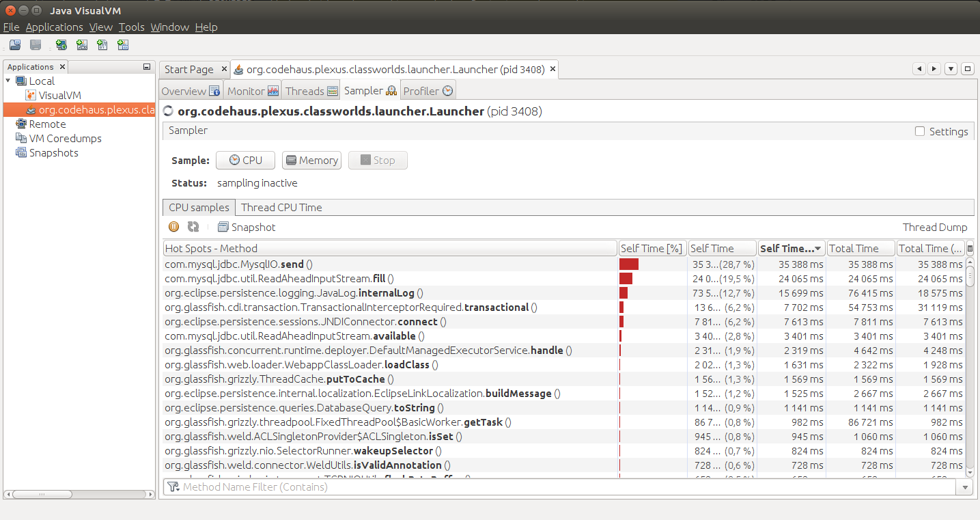
Task: Maximize the editor window area
Action: point(967,69)
